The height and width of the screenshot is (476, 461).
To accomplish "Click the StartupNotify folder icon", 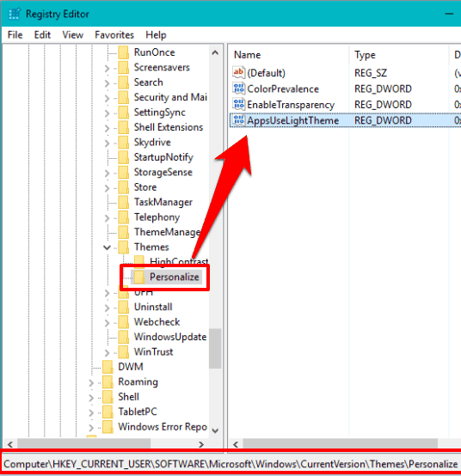I will (x=124, y=157).
